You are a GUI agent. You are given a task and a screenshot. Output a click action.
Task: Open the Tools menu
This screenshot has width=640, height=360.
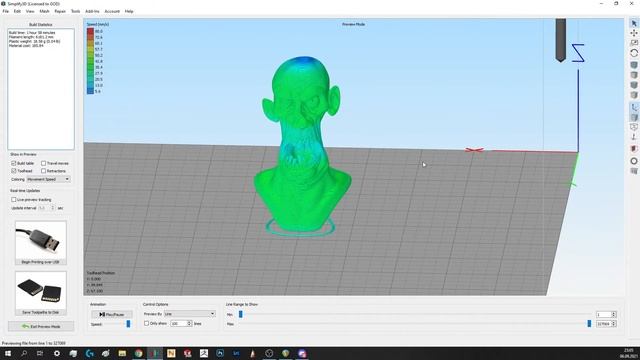(x=76, y=11)
